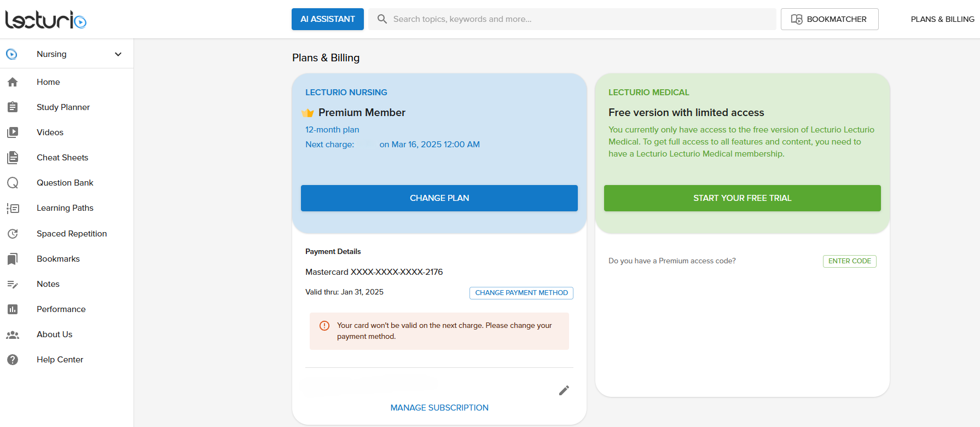Click the Cheat Sheets icon
The width and height of the screenshot is (980, 427).
click(13, 157)
